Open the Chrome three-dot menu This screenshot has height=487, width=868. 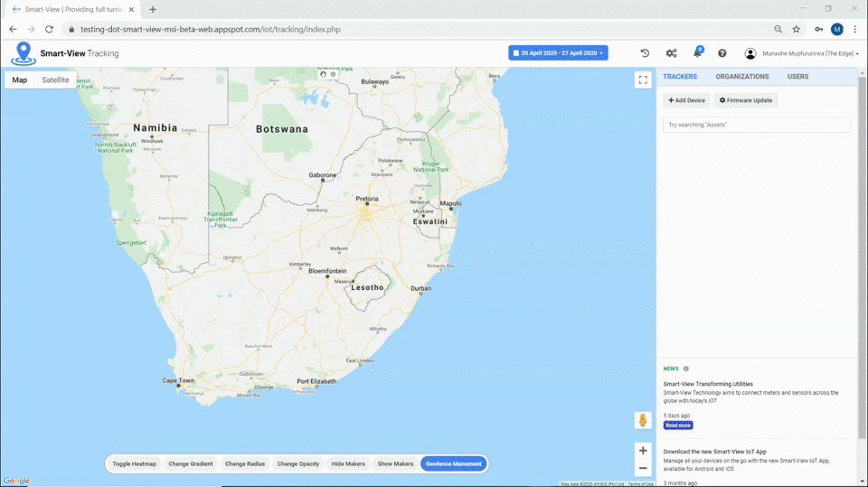[854, 29]
